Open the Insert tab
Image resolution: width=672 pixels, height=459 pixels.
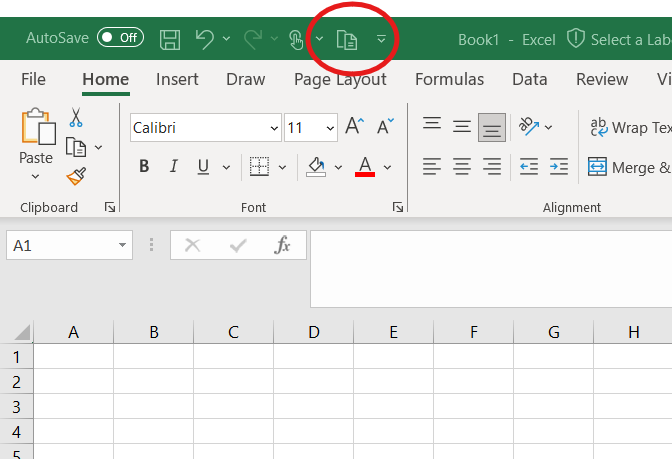[177, 80]
